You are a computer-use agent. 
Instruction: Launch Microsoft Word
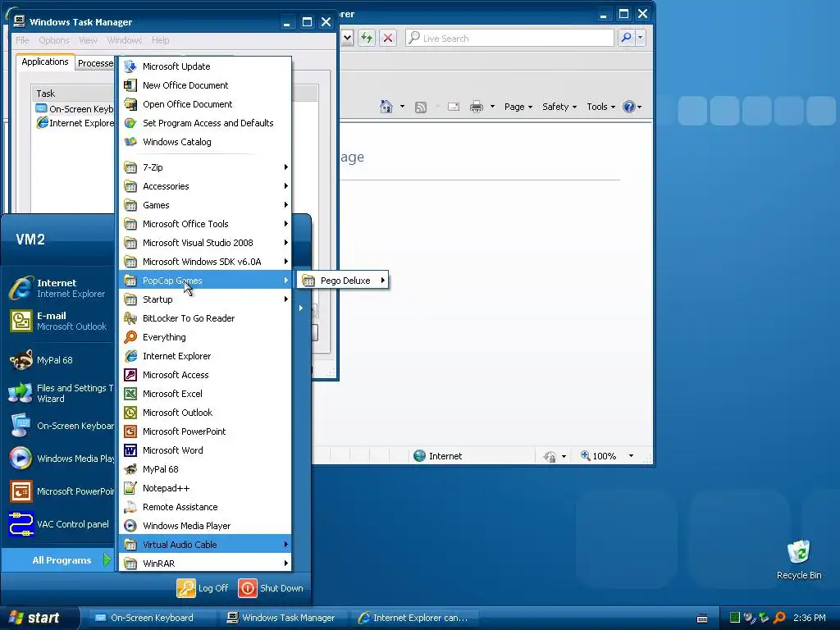[204, 450]
